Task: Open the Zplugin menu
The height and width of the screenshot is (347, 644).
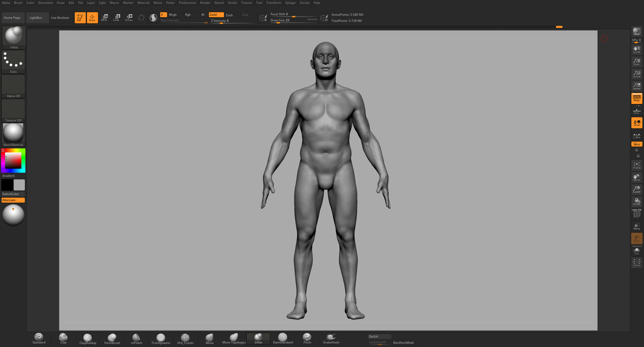Action: [x=290, y=3]
